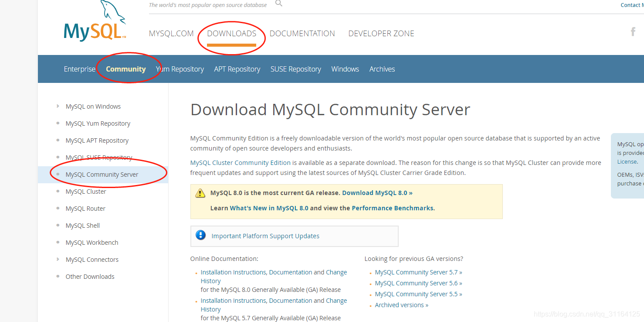This screenshot has width=644, height=322.
Task: Open Other Downloads from the sidebar
Action: click(90, 276)
